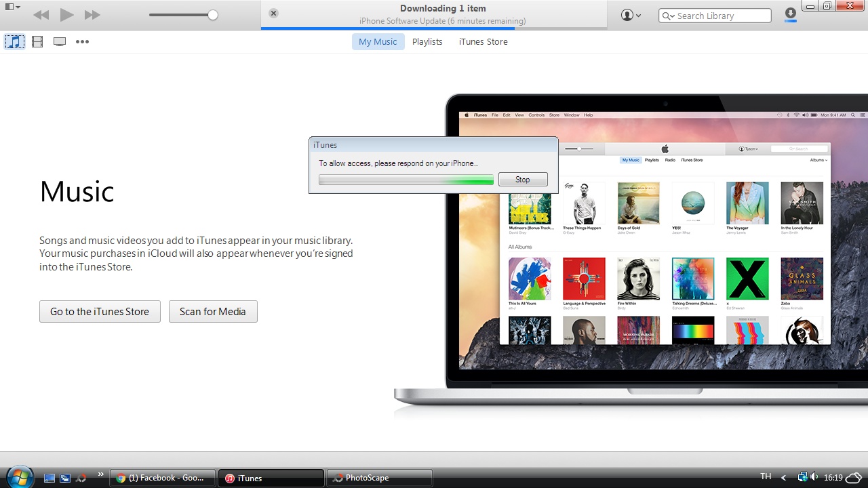Viewport: 868px width, 488px height.
Task: Click the Go to the iTunes Store button
Action: point(100,312)
